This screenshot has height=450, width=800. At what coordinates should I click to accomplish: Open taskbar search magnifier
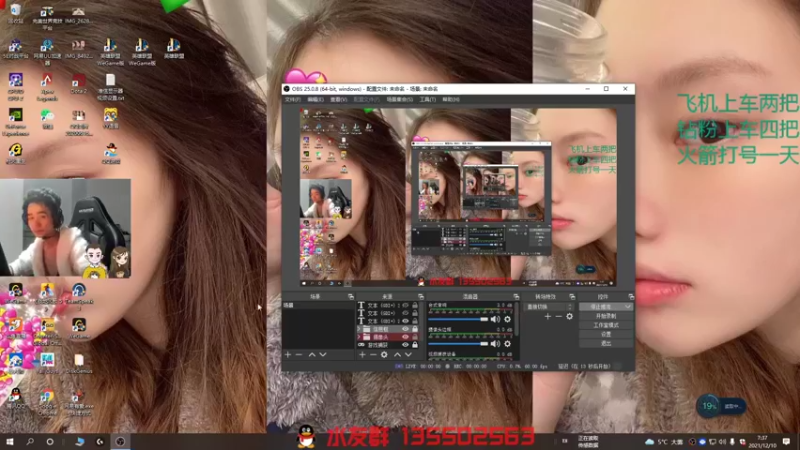click(30, 441)
